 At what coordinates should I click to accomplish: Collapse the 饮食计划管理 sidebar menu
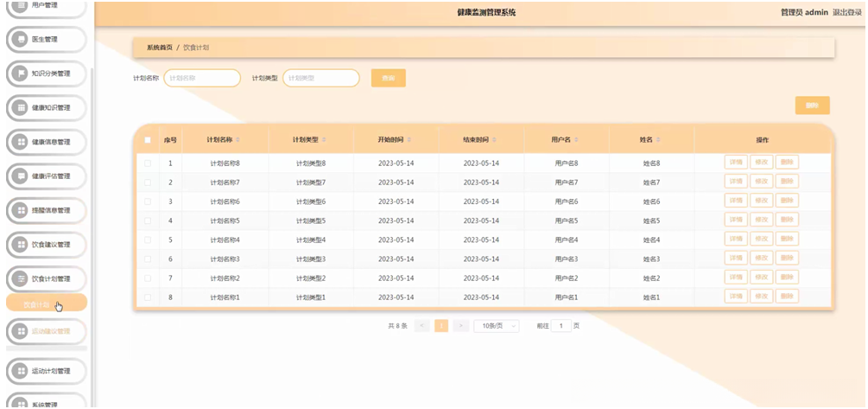47,278
